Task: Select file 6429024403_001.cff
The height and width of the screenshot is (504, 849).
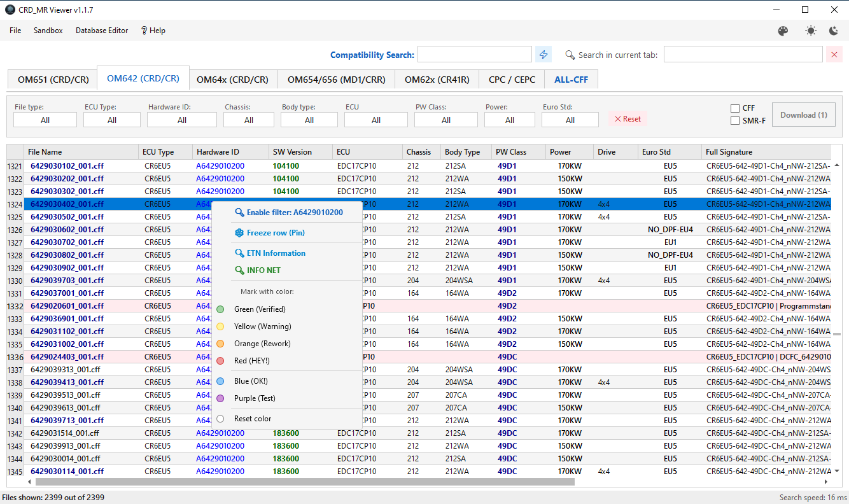Action: tap(67, 357)
